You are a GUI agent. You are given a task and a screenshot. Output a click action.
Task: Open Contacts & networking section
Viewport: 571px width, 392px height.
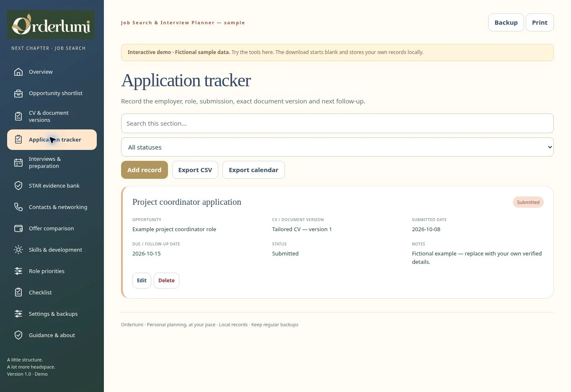[x=52, y=207]
